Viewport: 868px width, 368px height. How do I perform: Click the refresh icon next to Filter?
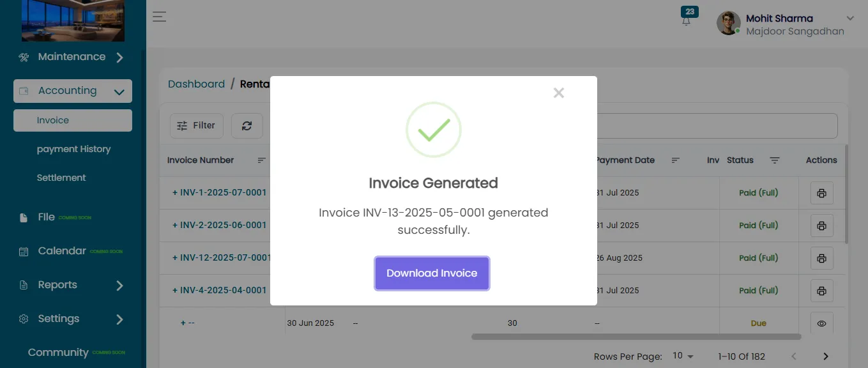point(247,126)
